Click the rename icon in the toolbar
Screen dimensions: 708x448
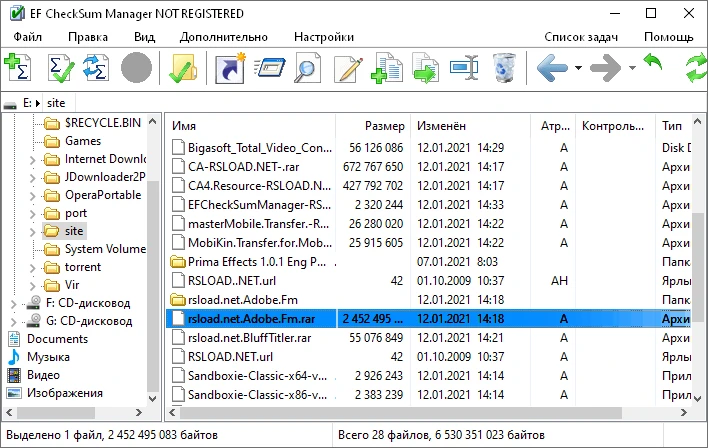click(464, 68)
